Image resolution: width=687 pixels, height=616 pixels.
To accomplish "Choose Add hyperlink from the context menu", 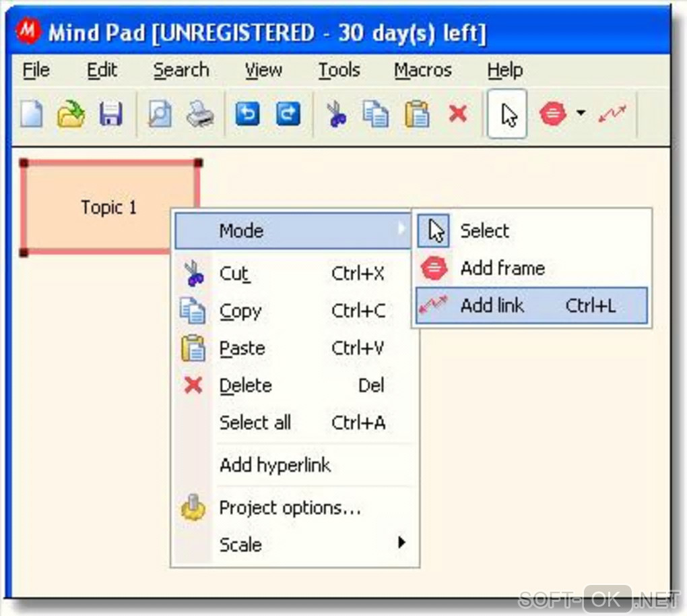I will (x=293, y=465).
